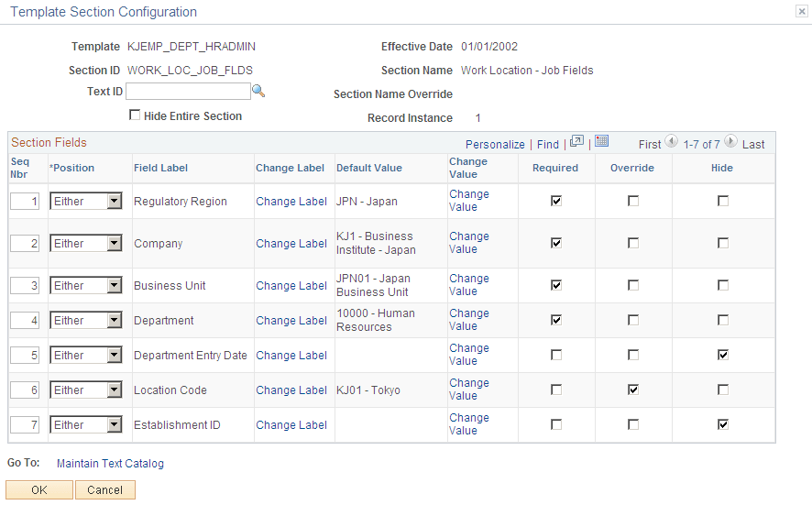Viewport: 812px width, 505px height.
Task: Check Hide for Business Unit
Action: coord(723,285)
